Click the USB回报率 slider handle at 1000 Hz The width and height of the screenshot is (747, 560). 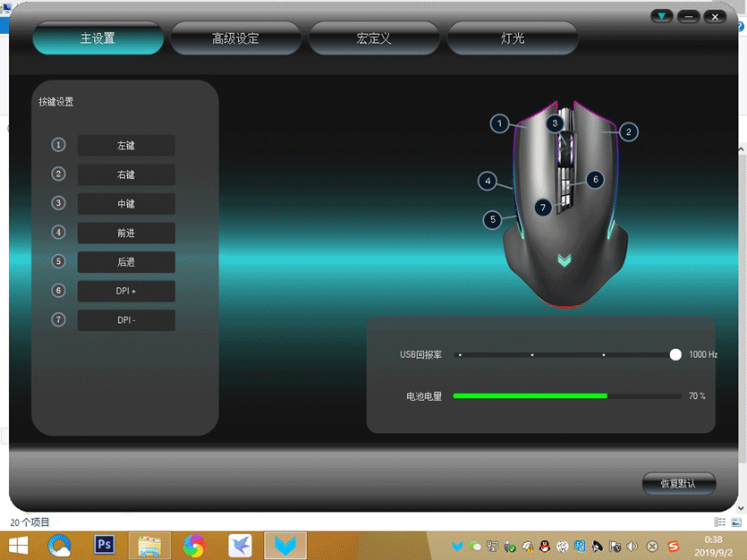pos(675,354)
